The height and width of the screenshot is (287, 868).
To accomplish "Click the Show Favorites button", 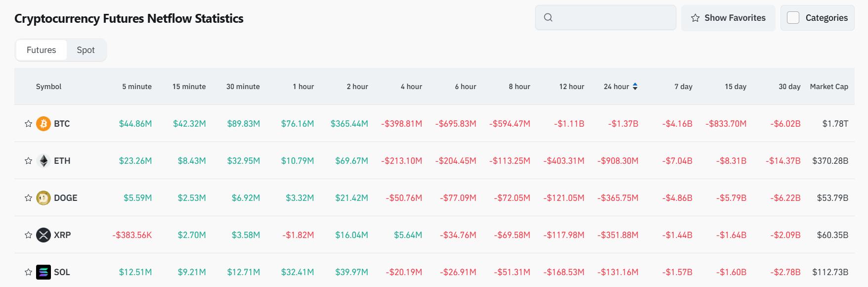I will point(728,18).
